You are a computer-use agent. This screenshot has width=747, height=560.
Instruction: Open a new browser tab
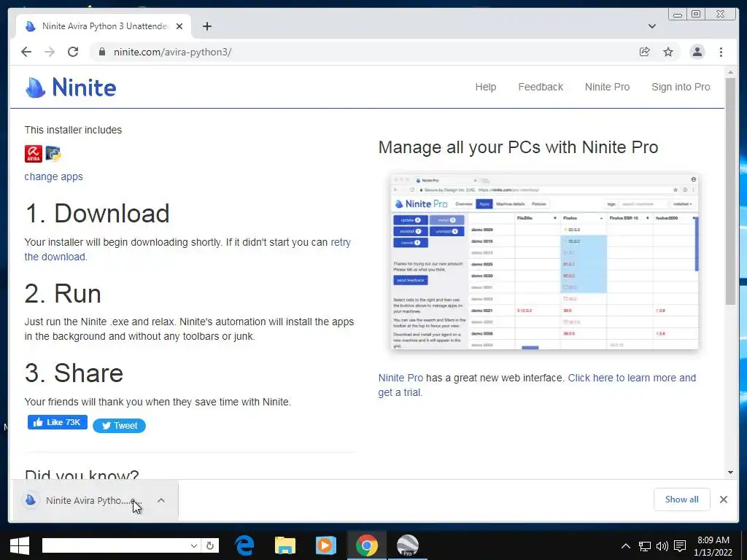click(x=206, y=26)
